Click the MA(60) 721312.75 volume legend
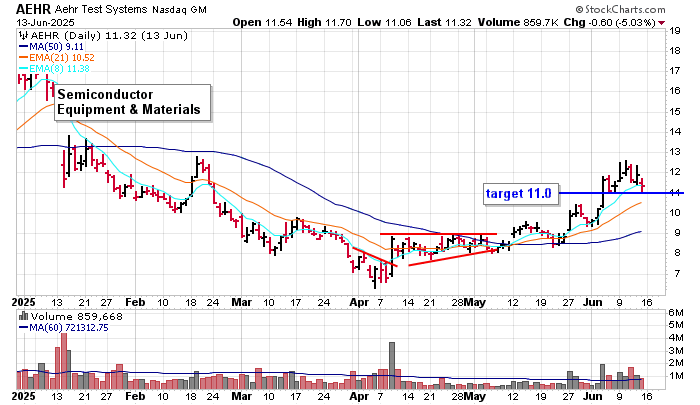700x405 pixels. pos(69,328)
